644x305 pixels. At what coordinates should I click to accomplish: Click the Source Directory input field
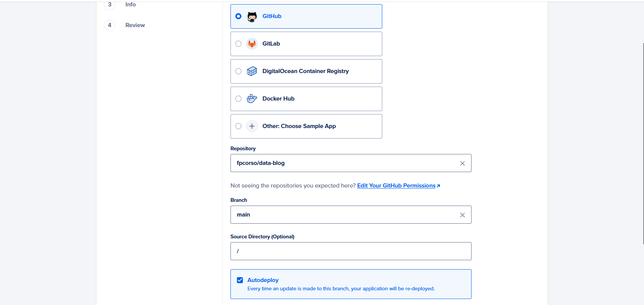351,251
